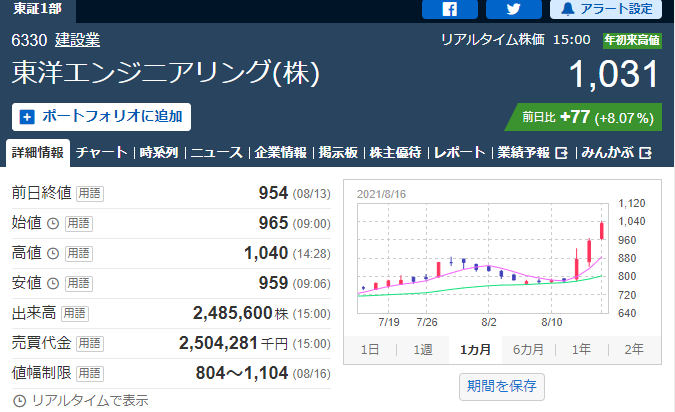This screenshot has height=412, width=675.
Task: Open the ニュース tab
Action: click(x=216, y=153)
